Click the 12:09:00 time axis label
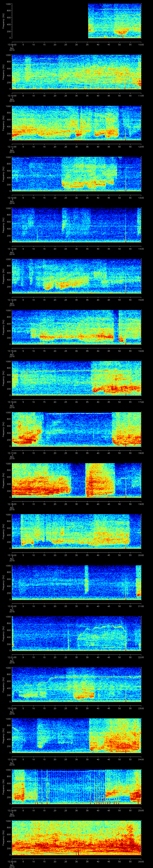 pyautogui.click(x=12, y=44)
